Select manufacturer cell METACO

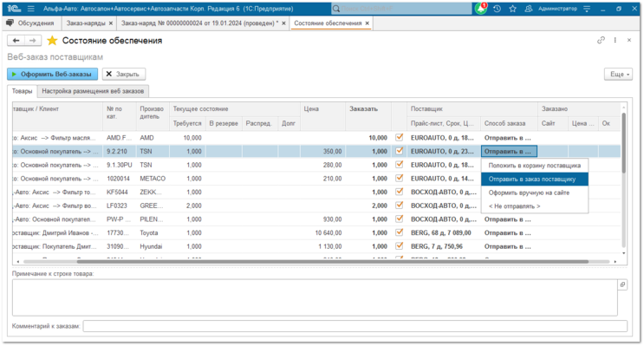[153, 179]
